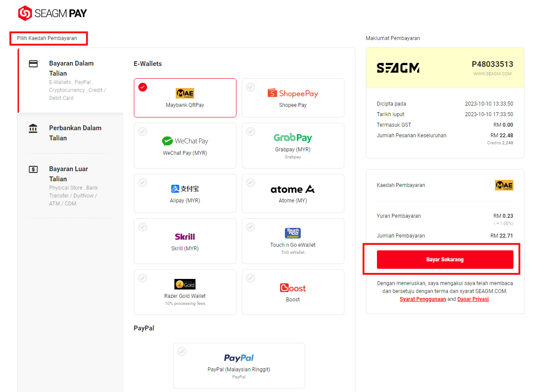Select the ShopeePay logo

click(293, 93)
